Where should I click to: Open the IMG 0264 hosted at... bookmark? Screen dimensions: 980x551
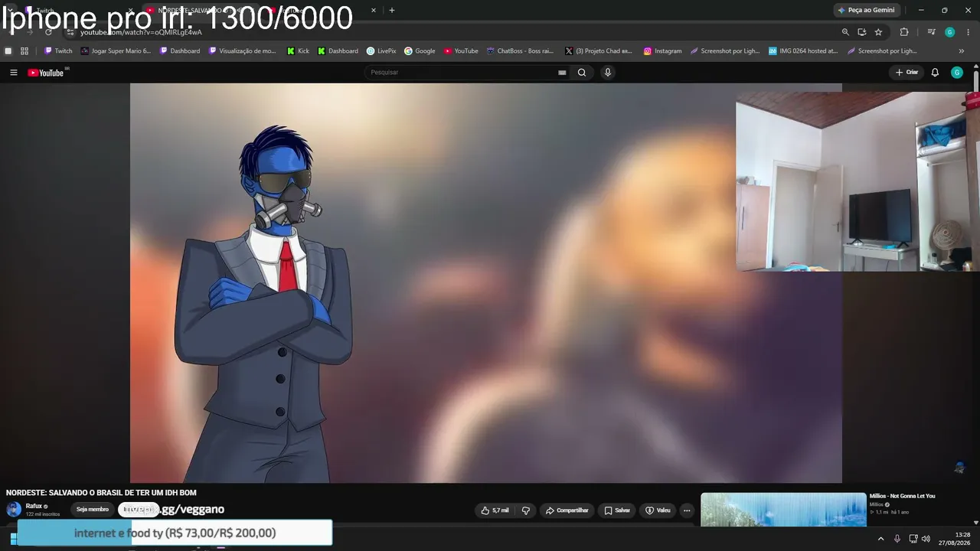tap(803, 51)
